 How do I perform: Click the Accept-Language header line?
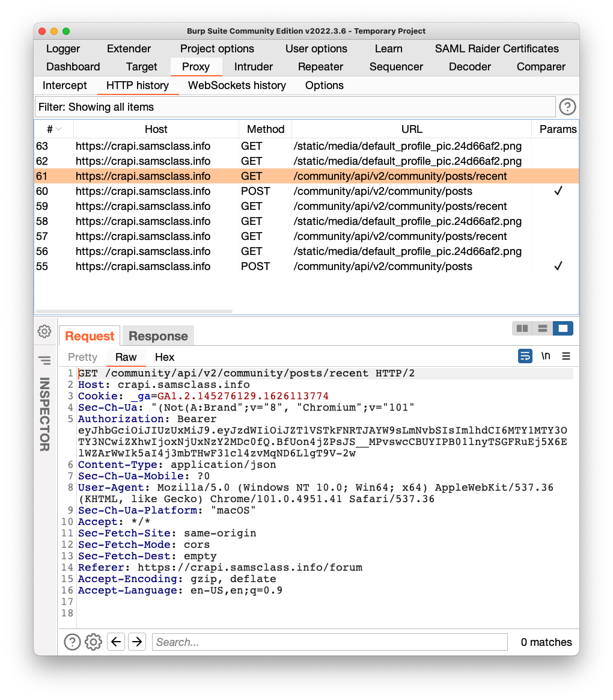click(180, 590)
